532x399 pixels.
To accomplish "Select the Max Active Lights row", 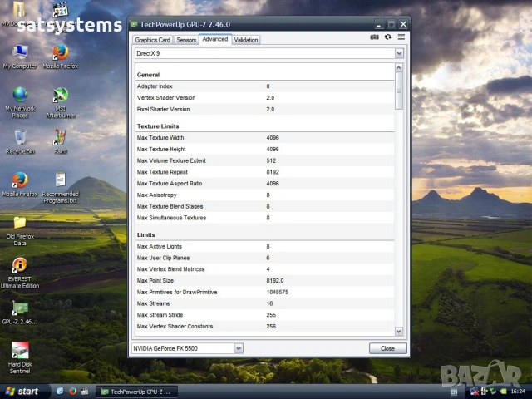I will 264,246.
